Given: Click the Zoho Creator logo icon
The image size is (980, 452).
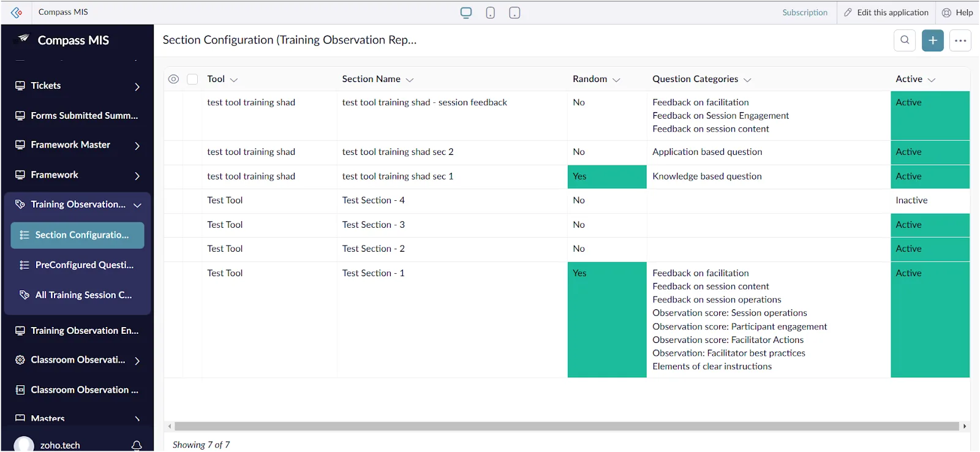Looking at the screenshot, I should [17, 12].
